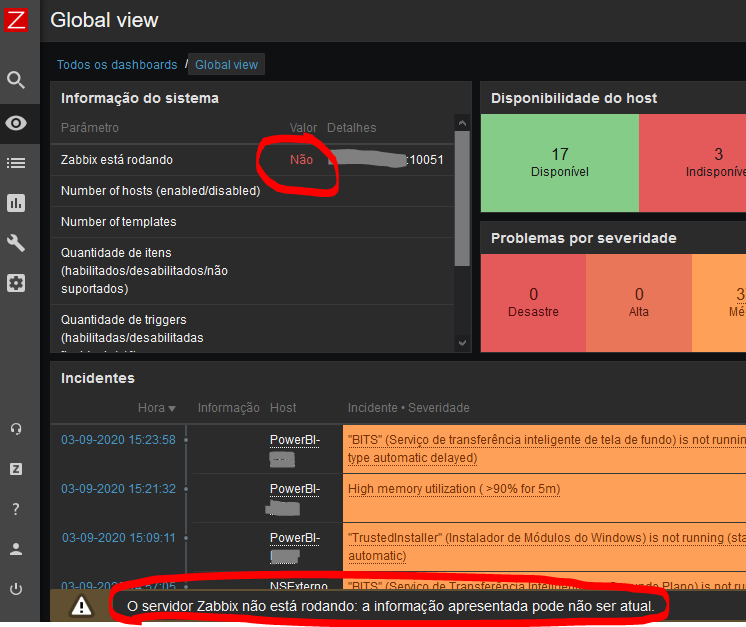Click the Zabbix está rodando row label
The image size is (746, 627).
[x=117, y=160]
